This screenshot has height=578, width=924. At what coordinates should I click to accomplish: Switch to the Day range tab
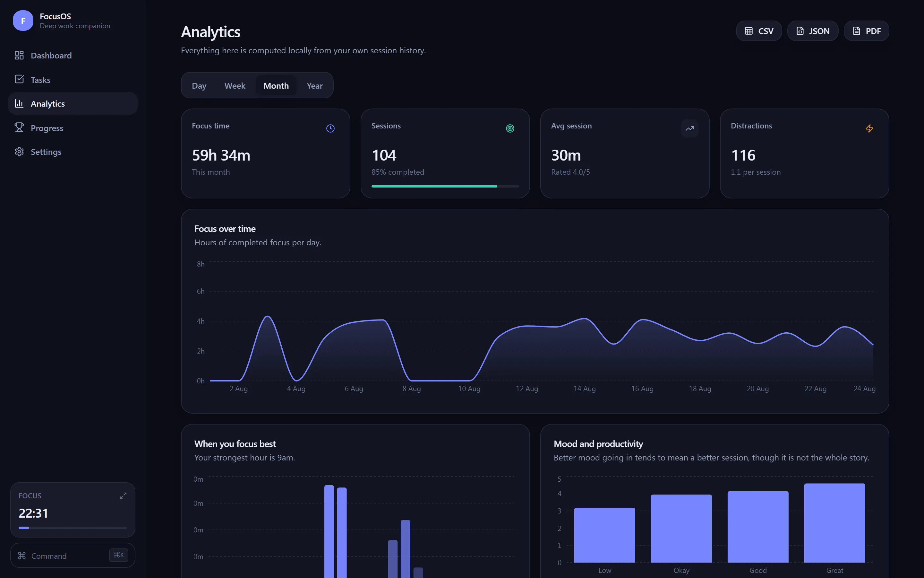click(199, 86)
